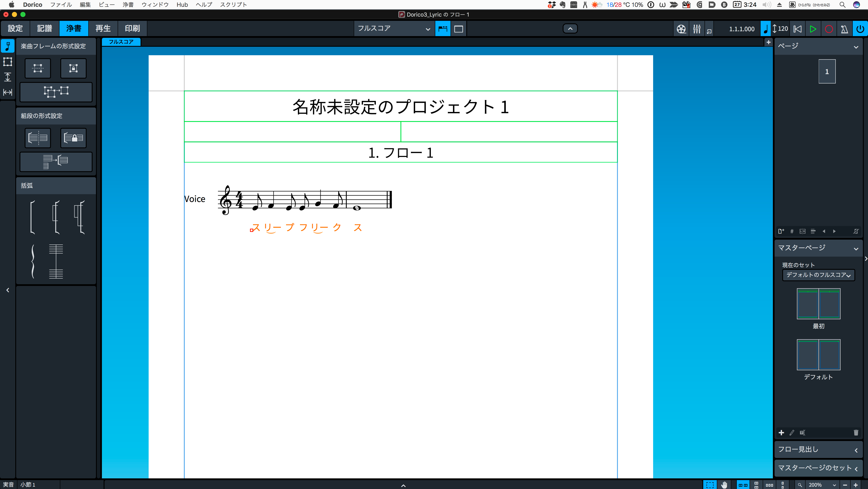Switch to 再生 mode
Image resolution: width=868 pixels, height=489 pixels.
tap(103, 28)
